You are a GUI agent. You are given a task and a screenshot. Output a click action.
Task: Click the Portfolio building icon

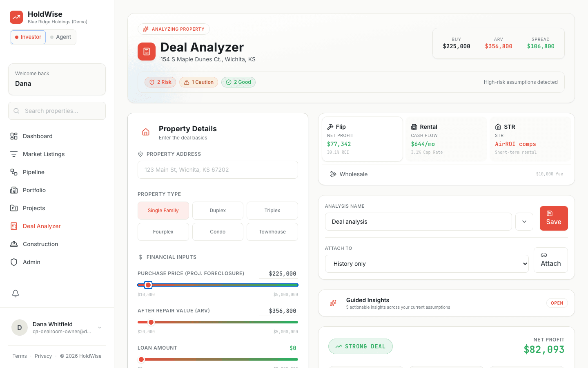coord(14,190)
